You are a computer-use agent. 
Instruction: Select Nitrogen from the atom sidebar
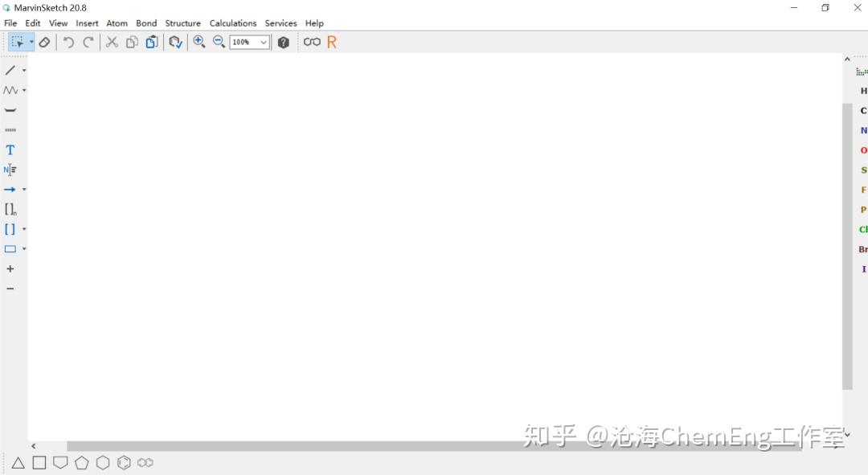coord(862,130)
